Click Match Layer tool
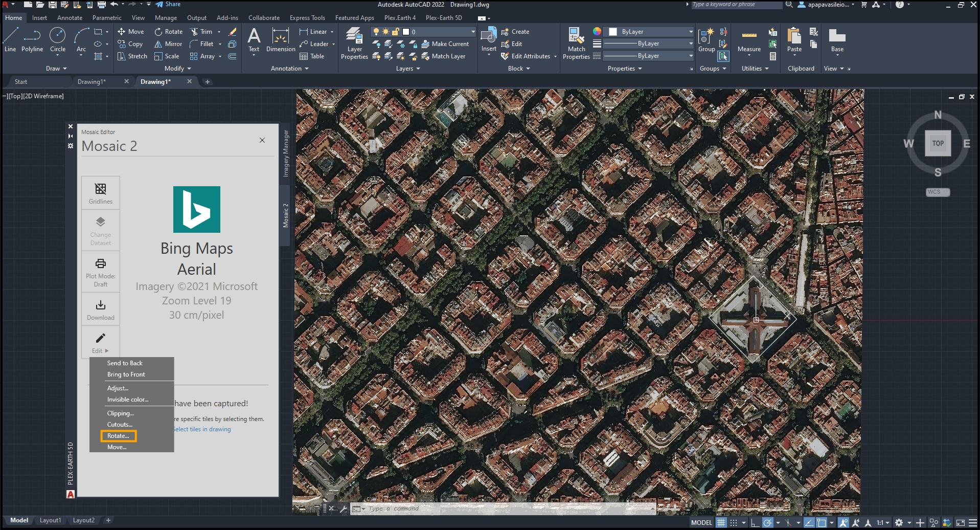This screenshot has width=980, height=530. pyautogui.click(x=443, y=56)
